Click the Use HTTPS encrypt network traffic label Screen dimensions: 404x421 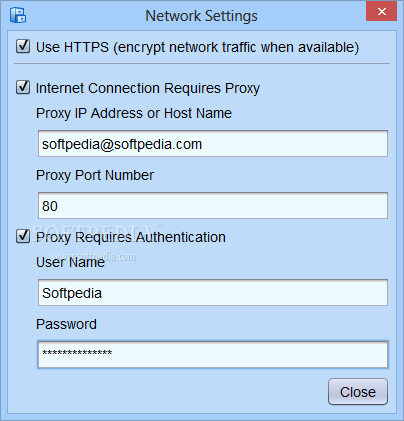[197, 47]
